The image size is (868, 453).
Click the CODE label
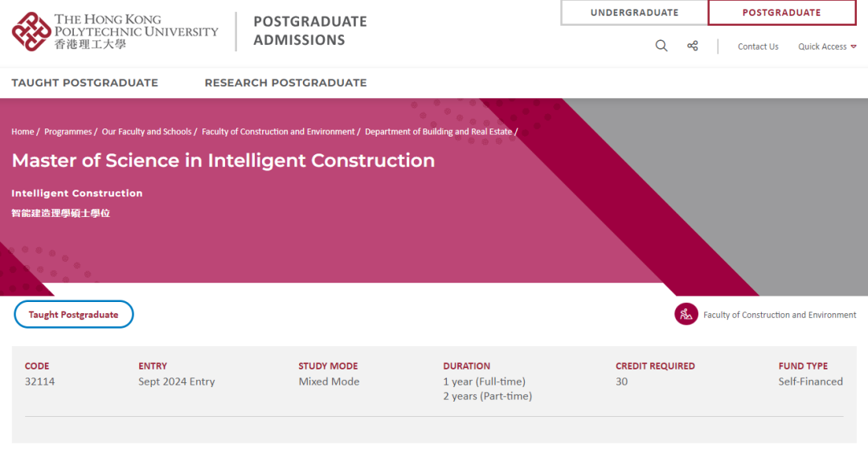coord(37,366)
